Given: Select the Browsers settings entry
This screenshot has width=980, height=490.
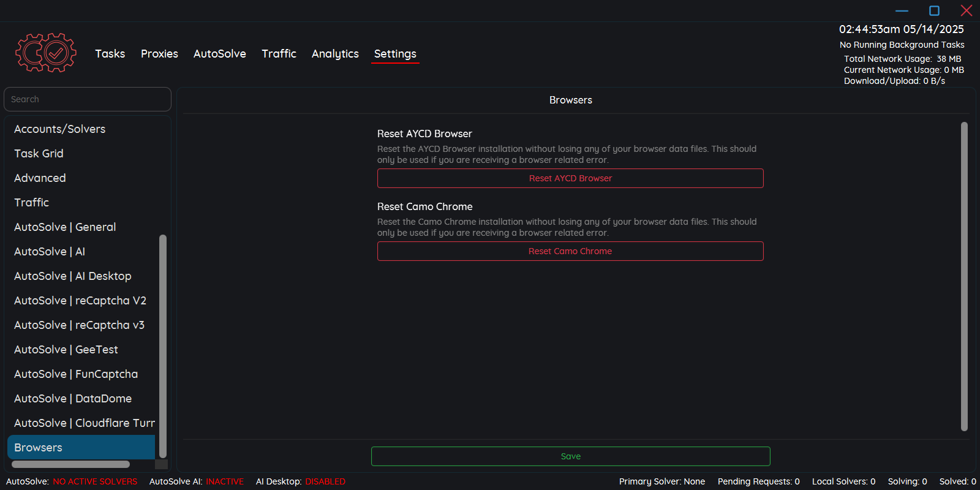Looking at the screenshot, I should click(81, 447).
